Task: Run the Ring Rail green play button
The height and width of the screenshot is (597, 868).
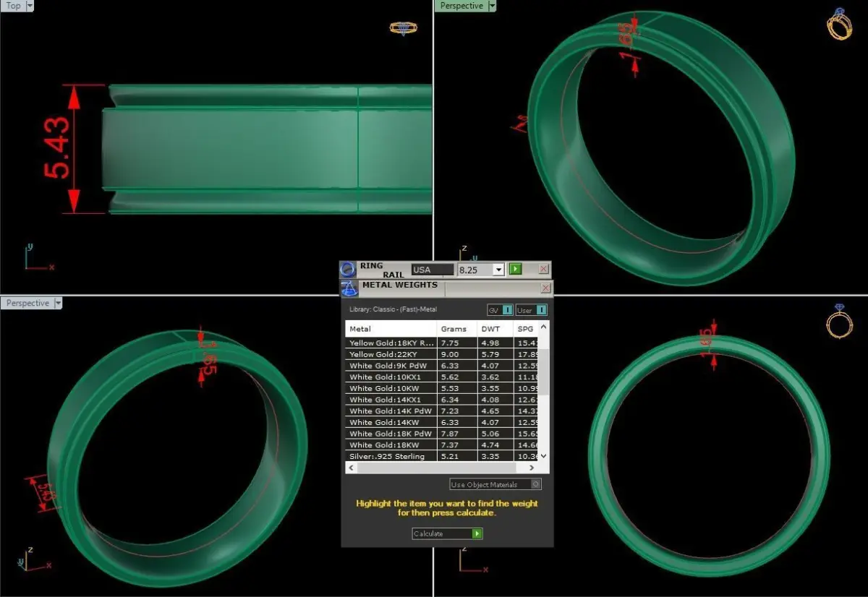Action: coord(515,269)
